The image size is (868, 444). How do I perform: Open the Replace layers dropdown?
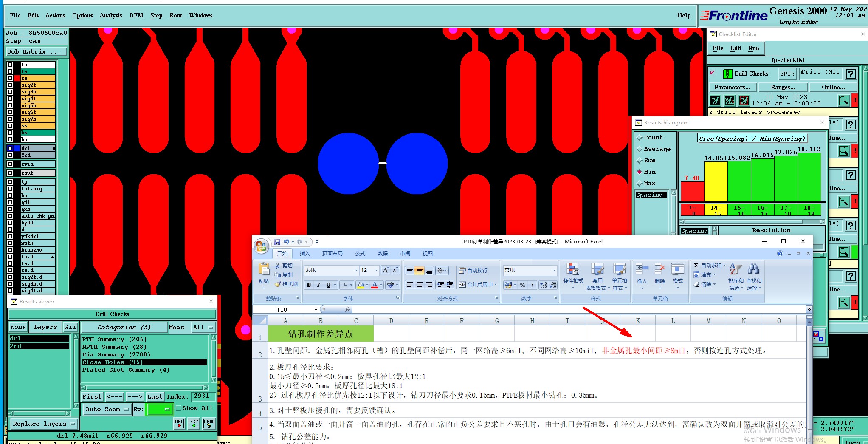tap(43, 424)
